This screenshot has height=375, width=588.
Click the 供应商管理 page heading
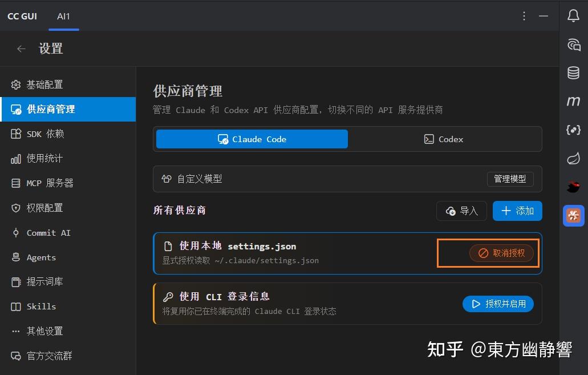click(x=188, y=91)
